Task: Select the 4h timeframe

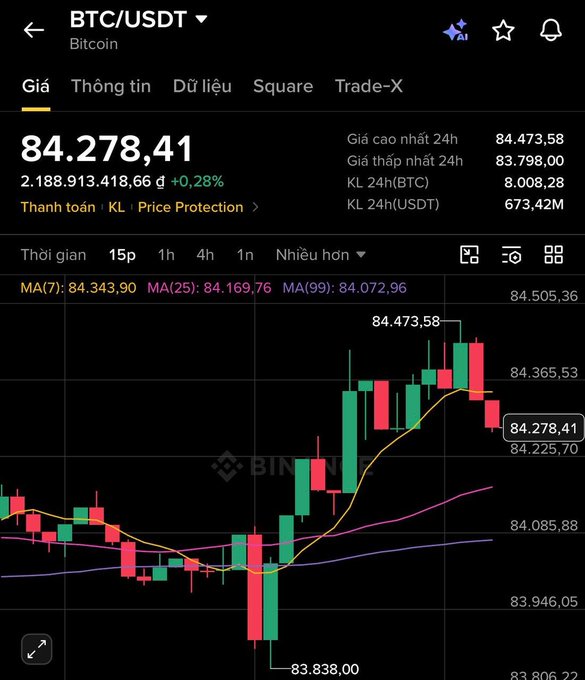Action: pos(205,255)
